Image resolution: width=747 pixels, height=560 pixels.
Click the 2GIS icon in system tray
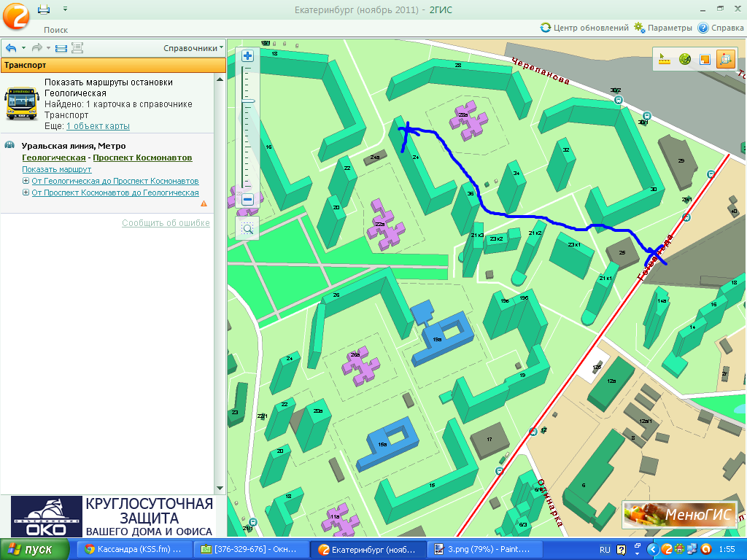click(x=667, y=550)
